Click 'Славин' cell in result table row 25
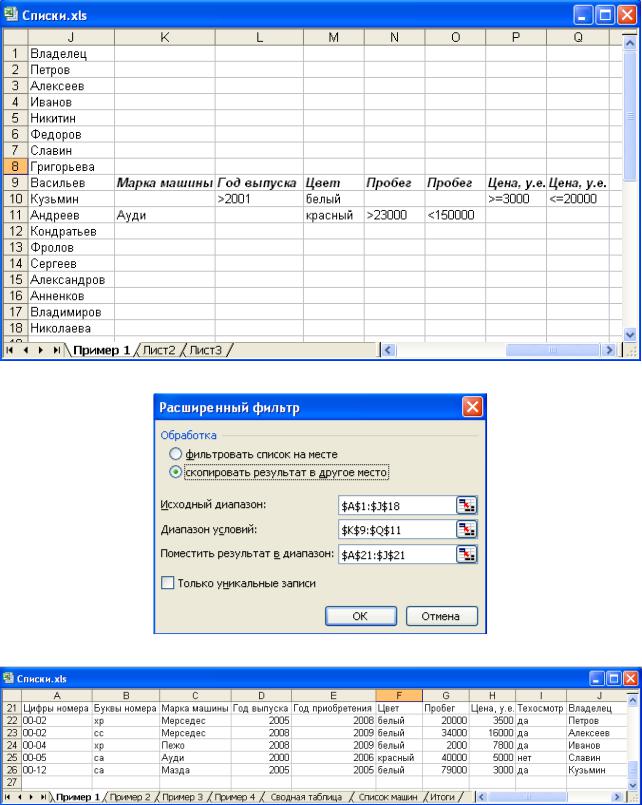Image resolution: width=642 pixels, height=805 pixels. point(596,757)
